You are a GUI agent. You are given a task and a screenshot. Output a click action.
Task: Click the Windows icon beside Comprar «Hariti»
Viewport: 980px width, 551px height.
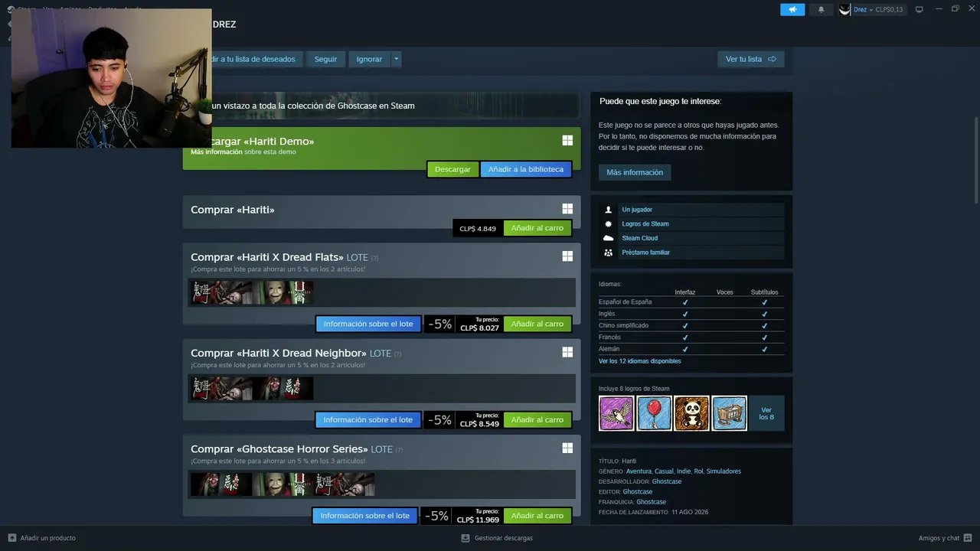[567, 209]
